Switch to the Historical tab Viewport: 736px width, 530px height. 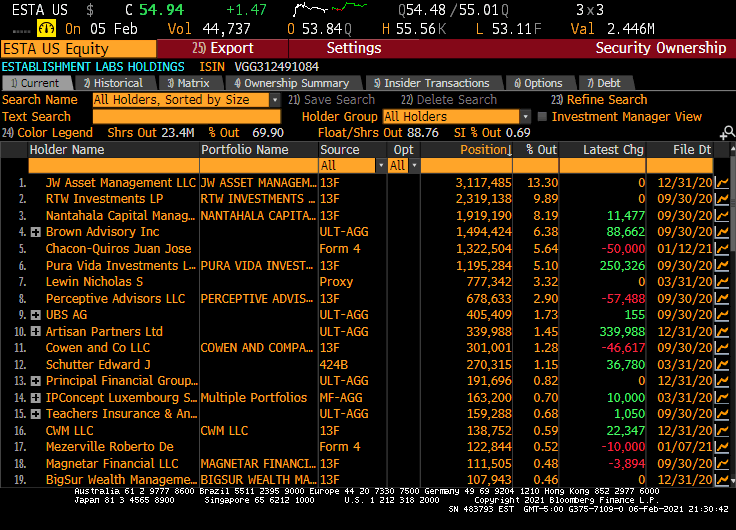click(114, 83)
